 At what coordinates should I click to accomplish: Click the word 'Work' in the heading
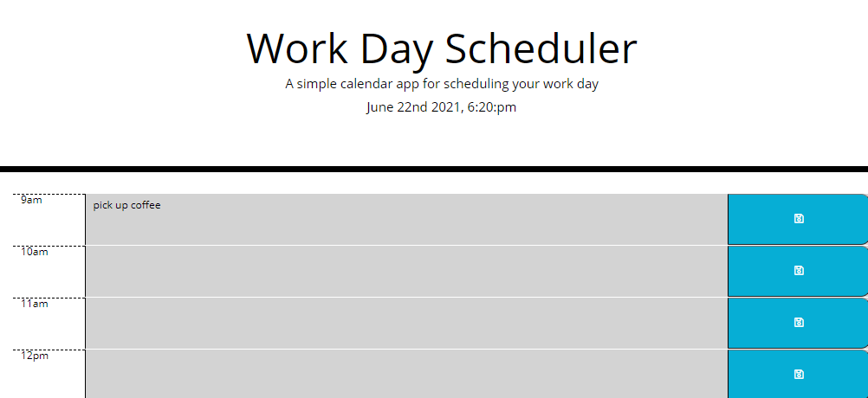coord(295,48)
